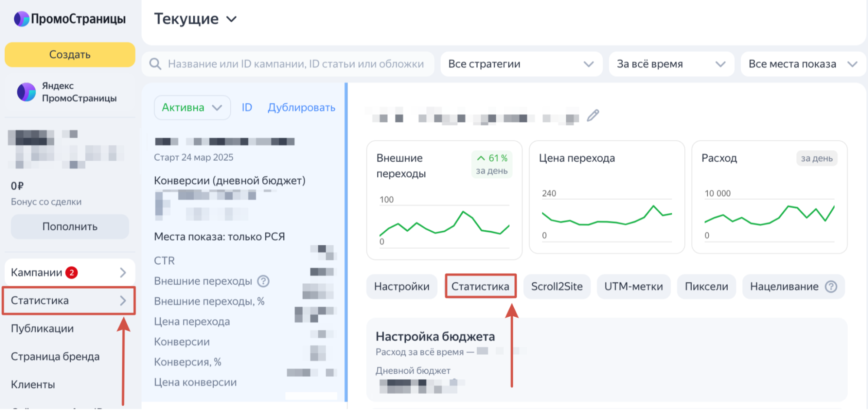This screenshot has height=418, width=868.
Task: Open the Scroll2Site tab
Action: tap(557, 287)
